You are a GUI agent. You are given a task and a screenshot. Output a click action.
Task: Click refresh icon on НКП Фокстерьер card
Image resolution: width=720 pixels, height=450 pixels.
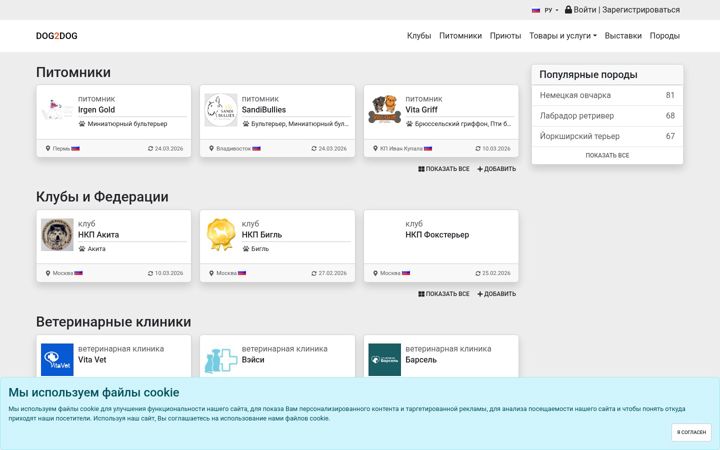click(x=478, y=273)
